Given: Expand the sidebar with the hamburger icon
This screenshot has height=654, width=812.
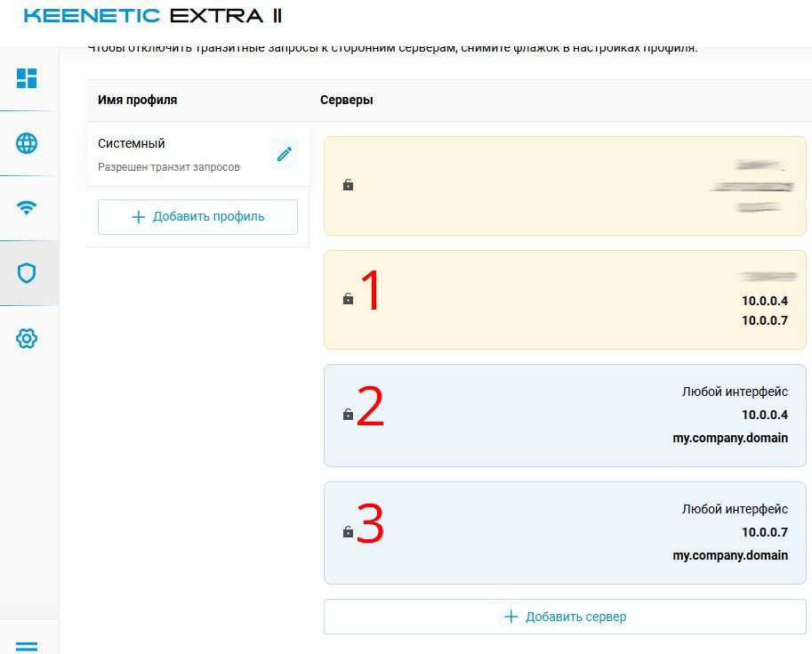Looking at the screenshot, I should tap(28, 646).
